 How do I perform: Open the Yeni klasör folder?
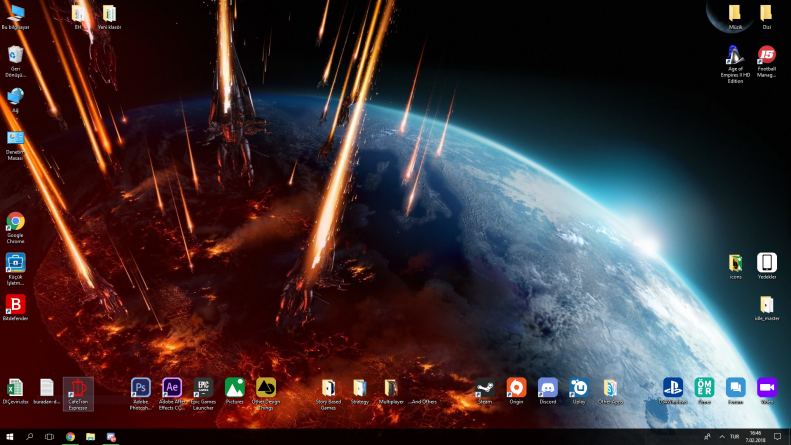(x=109, y=17)
